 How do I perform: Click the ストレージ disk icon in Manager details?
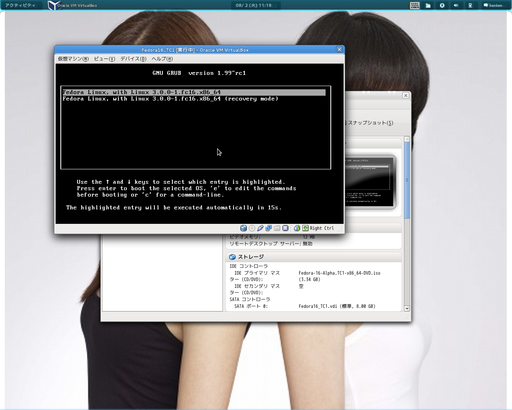pos(232,257)
